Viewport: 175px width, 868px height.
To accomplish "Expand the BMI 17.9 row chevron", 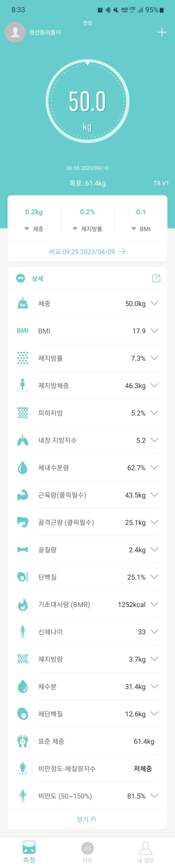I will tap(154, 330).
